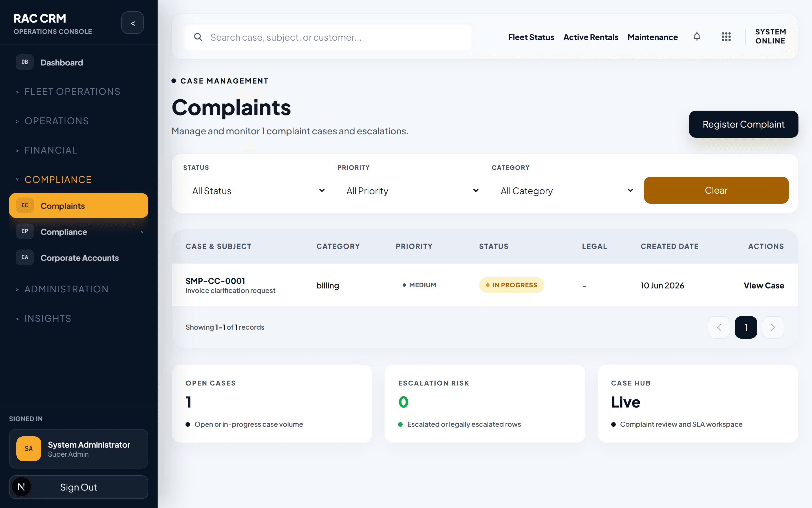
Task: Click the CA Corporate Accounts badge
Action: (25, 257)
